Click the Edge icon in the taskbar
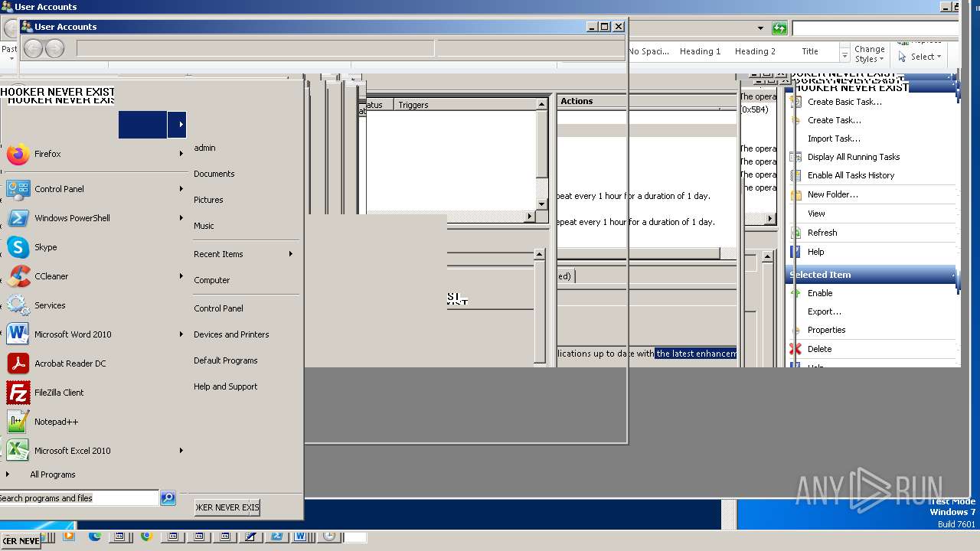The height and width of the screenshot is (551, 980). pyautogui.click(x=95, y=537)
